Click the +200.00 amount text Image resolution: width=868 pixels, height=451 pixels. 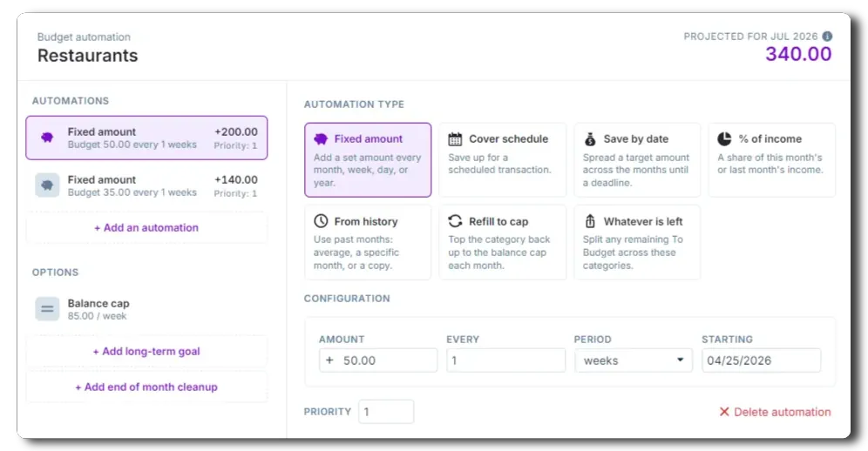click(236, 131)
